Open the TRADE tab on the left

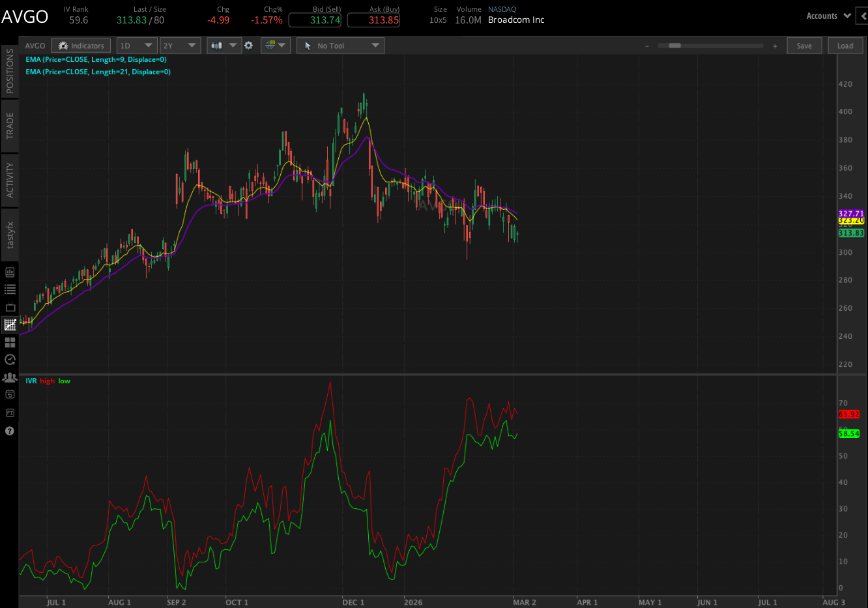pyautogui.click(x=9, y=124)
